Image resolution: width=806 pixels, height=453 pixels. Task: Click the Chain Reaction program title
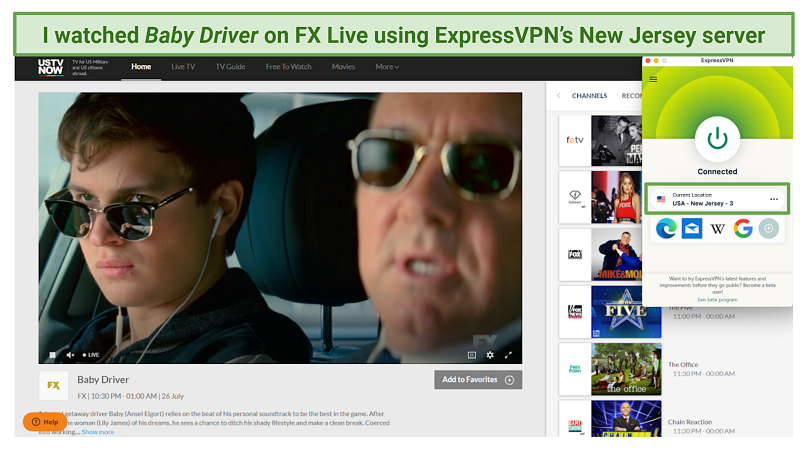point(690,422)
